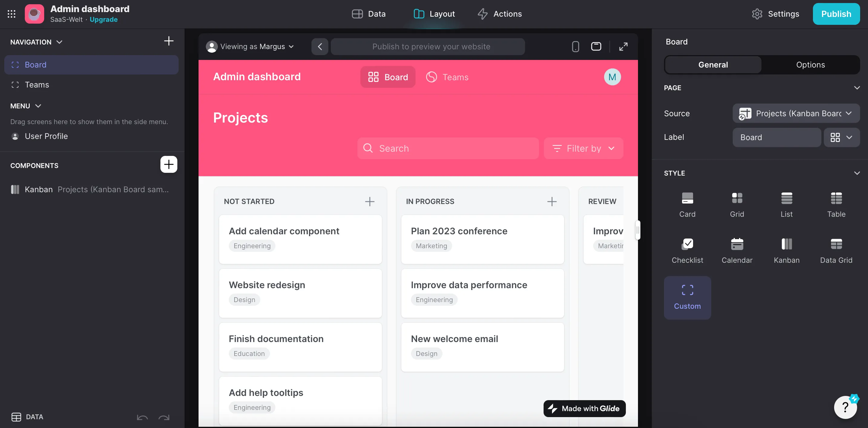This screenshot has width=868, height=428.
Task: Open the Actions panel
Action: 500,14
